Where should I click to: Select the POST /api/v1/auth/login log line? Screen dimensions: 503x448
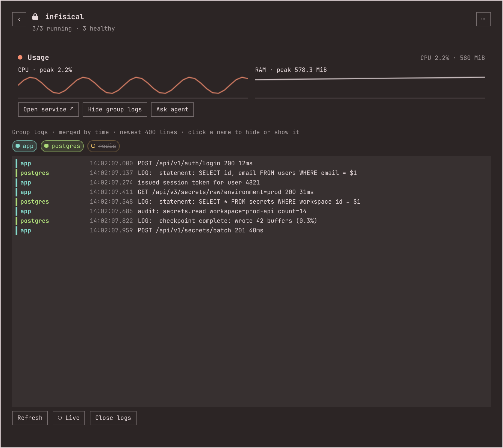[251, 164]
